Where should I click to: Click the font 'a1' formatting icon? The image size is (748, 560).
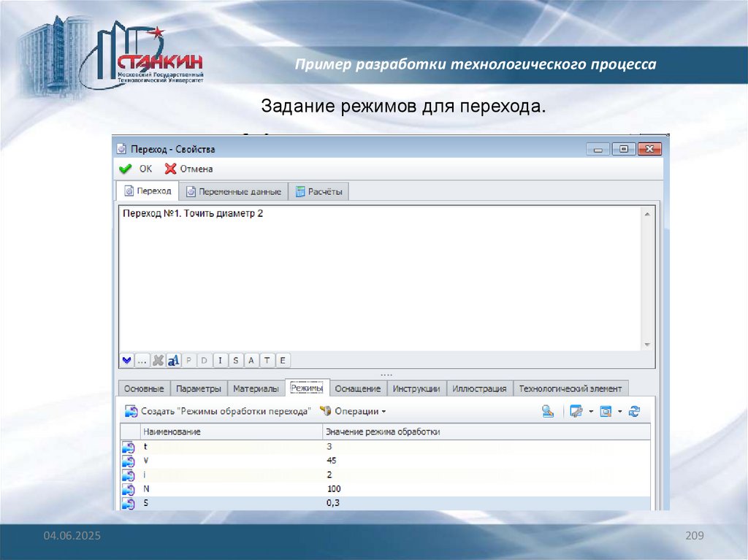click(173, 360)
